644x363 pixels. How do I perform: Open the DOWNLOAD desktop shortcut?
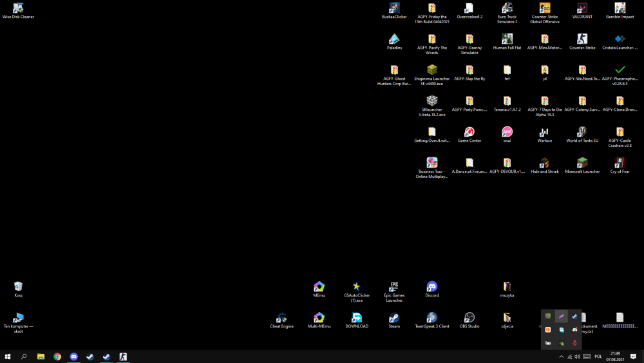pyautogui.click(x=357, y=320)
